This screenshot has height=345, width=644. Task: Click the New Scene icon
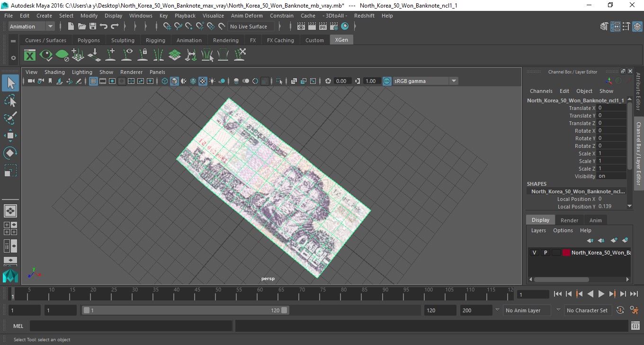click(x=71, y=27)
